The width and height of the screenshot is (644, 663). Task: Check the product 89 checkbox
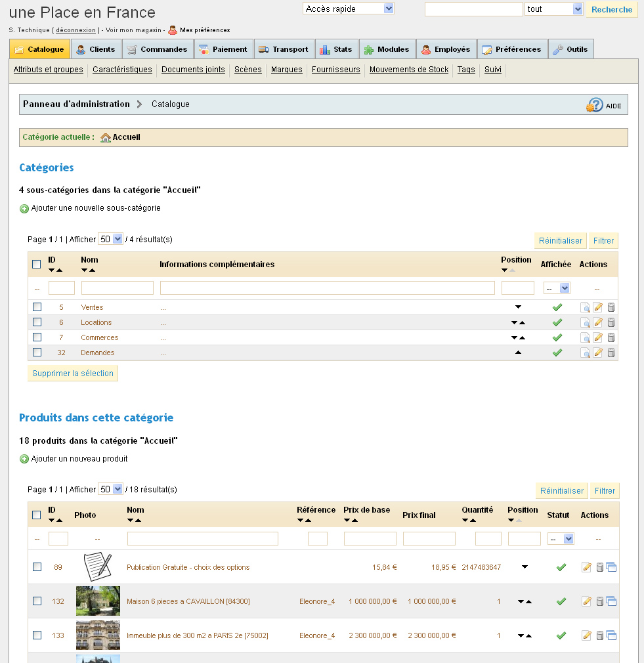(x=37, y=567)
